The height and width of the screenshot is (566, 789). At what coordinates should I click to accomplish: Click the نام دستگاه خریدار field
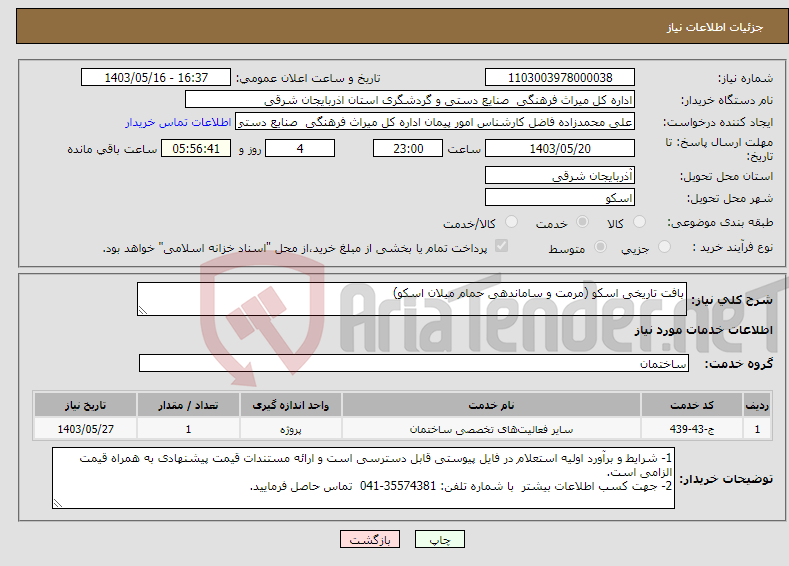pyautogui.click(x=410, y=100)
